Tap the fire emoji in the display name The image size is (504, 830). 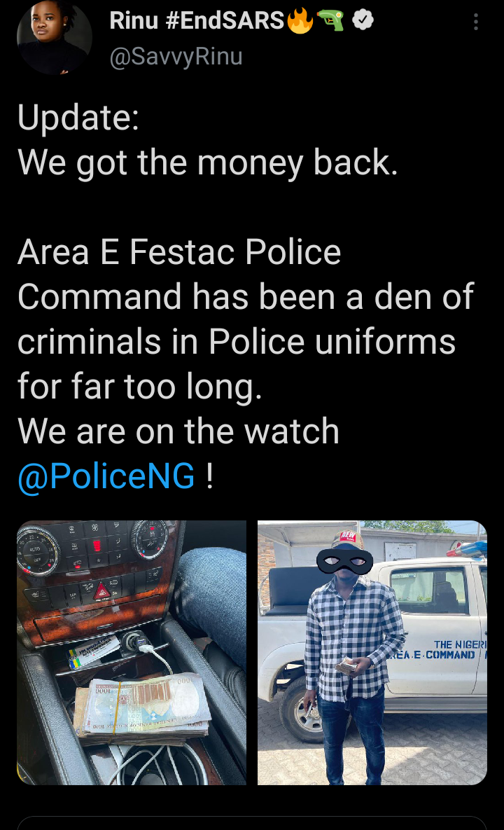[x=300, y=21]
